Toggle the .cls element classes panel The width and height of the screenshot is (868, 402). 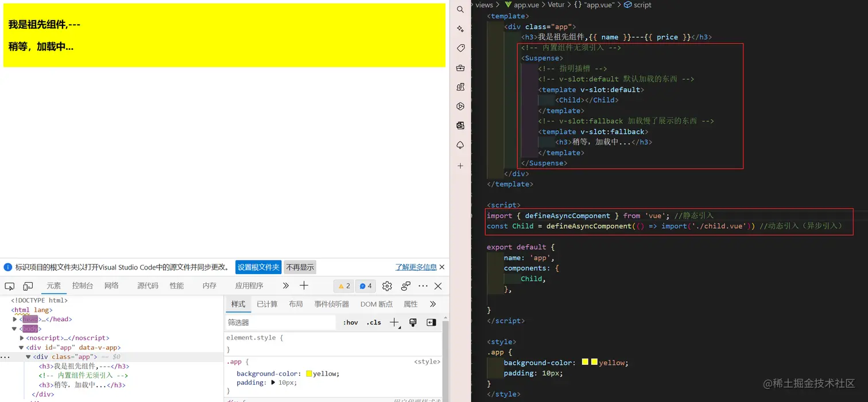coord(374,322)
